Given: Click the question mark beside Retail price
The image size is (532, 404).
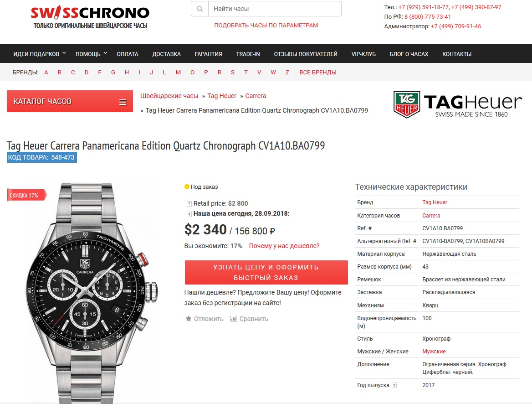Looking at the screenshot, I should 189,204.
